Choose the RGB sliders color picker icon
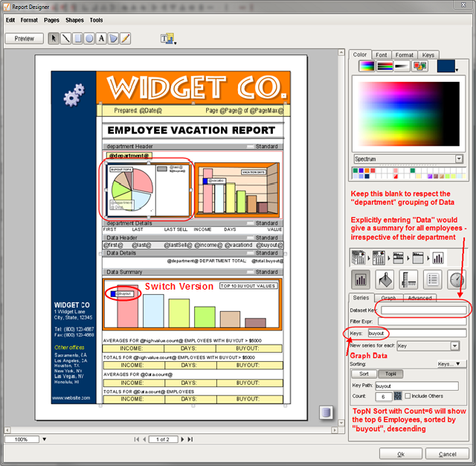Viewport: 476px width, 466px height. 385,66
